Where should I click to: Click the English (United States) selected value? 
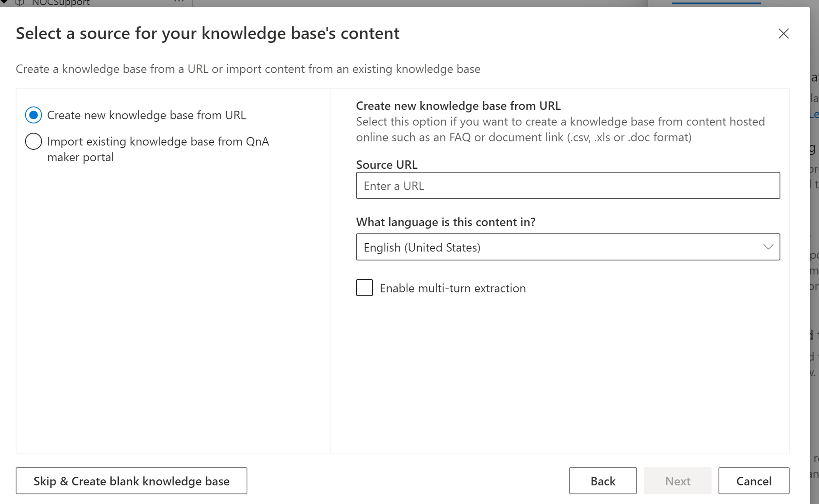422,247
